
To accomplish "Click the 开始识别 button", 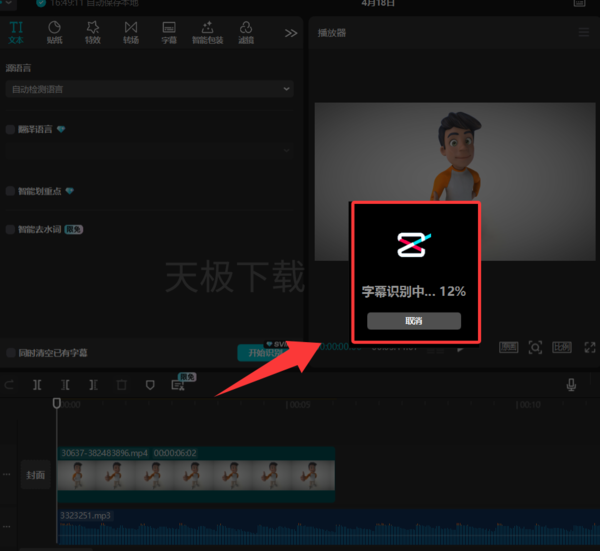I will [x=264, y=352].
